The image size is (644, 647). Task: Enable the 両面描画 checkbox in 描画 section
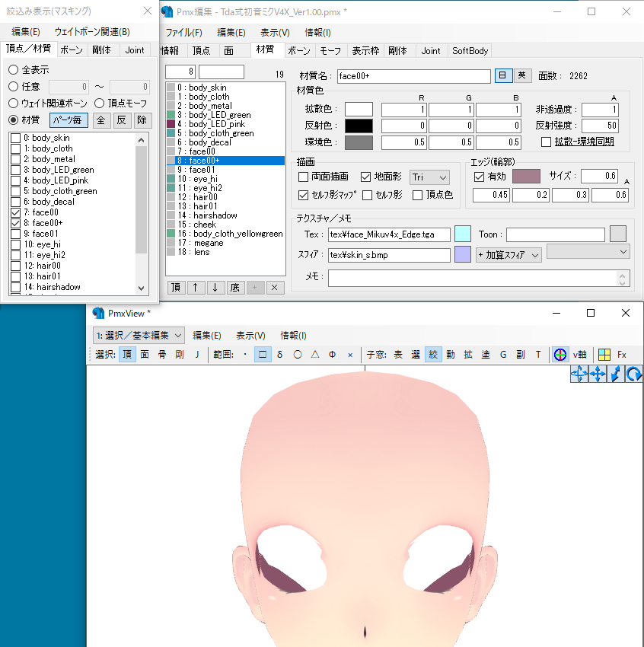[302, 177]
